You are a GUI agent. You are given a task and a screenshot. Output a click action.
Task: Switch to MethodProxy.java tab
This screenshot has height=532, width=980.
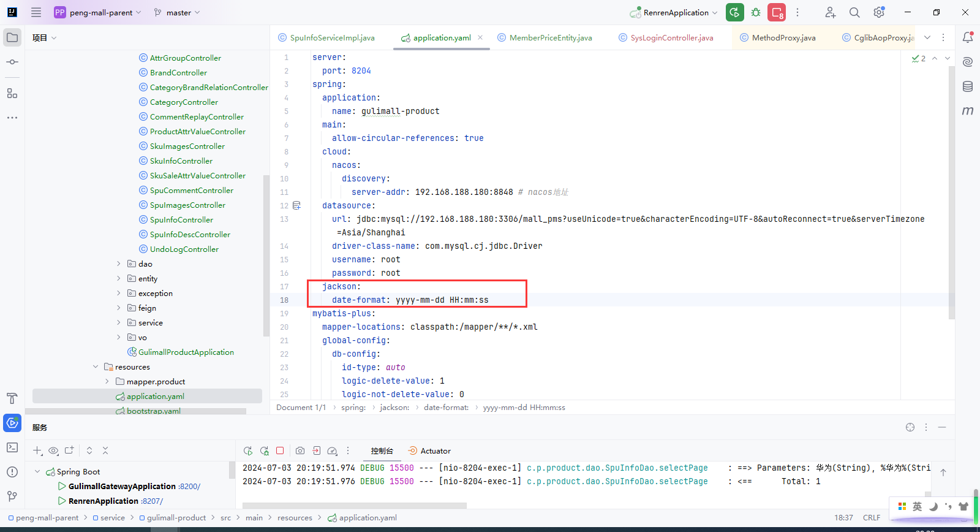pos(778,37)
